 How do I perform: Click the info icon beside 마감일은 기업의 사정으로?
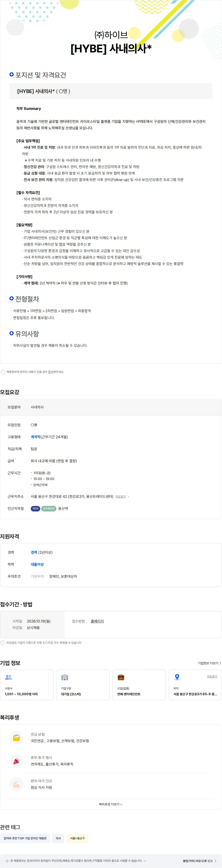(x=3, y=643)
